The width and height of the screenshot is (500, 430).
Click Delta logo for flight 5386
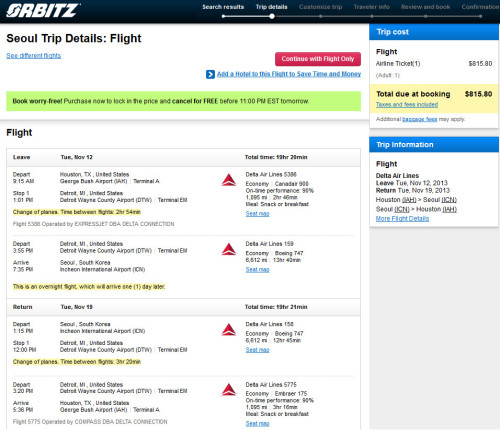(229, 180)
